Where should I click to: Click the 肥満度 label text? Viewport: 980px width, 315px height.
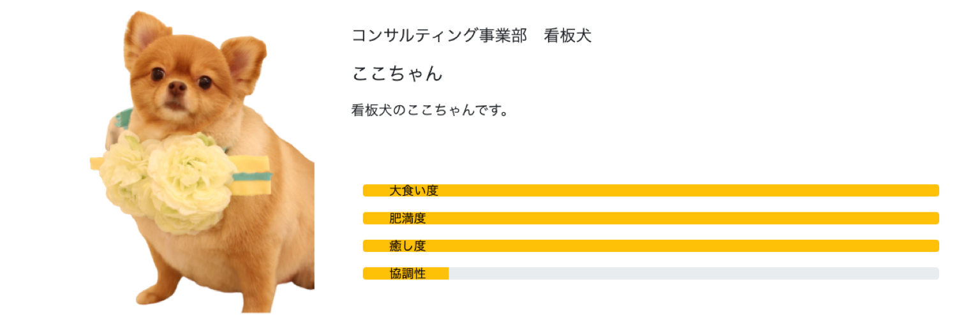tap(407, 218)
